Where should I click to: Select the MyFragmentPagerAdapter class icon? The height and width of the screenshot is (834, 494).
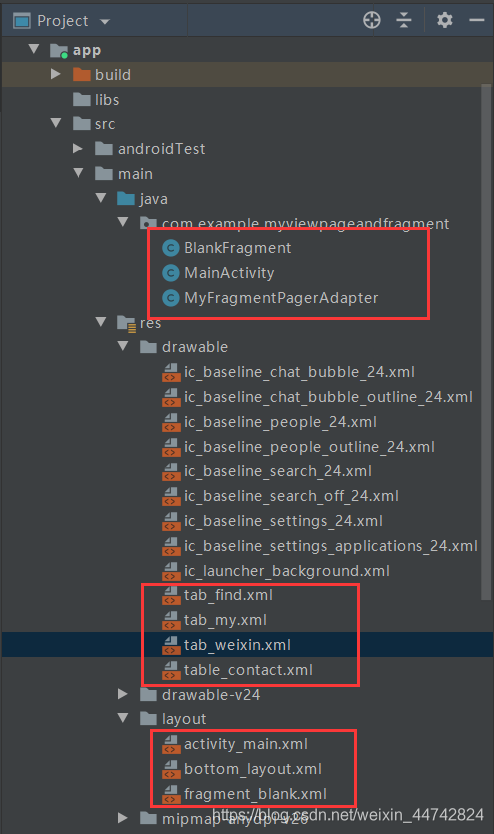[170, 298]
